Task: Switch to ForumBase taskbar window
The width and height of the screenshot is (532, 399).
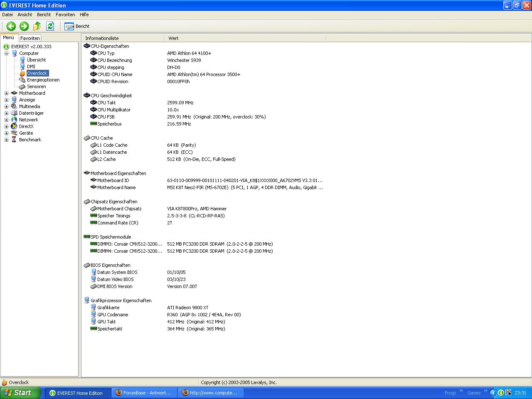Action: click(144, 393)
